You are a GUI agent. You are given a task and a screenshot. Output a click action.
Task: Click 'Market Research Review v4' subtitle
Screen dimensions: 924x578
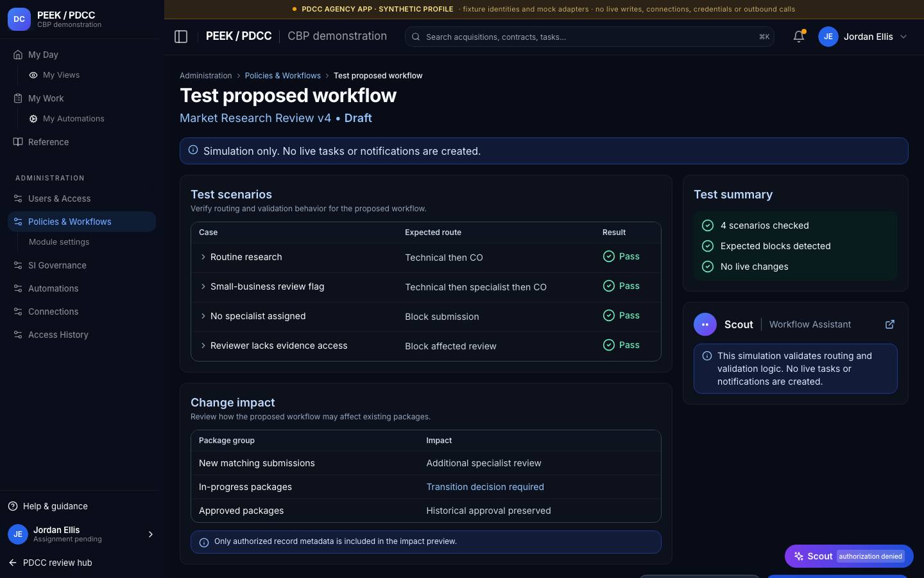pos(255,118)
